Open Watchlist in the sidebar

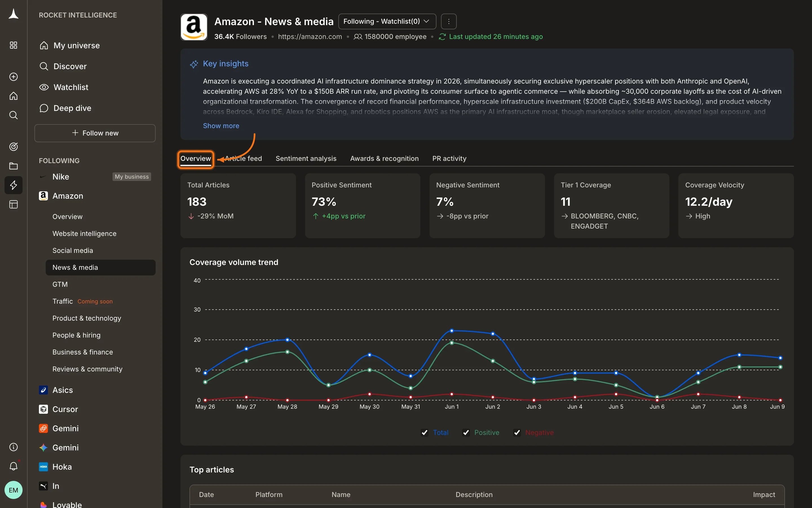[x=71, y=87]
